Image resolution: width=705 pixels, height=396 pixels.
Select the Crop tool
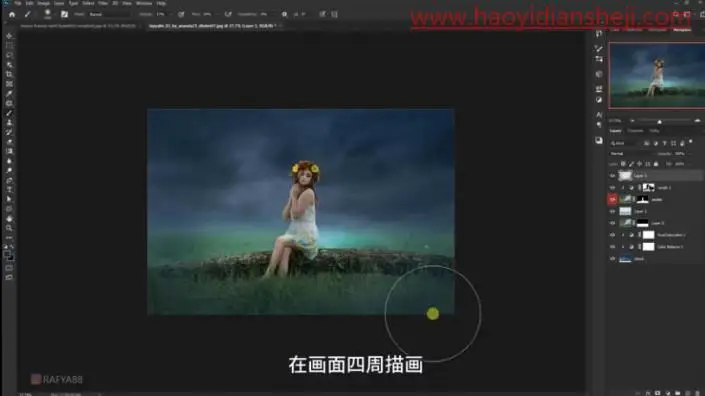(x=9, y=74)
